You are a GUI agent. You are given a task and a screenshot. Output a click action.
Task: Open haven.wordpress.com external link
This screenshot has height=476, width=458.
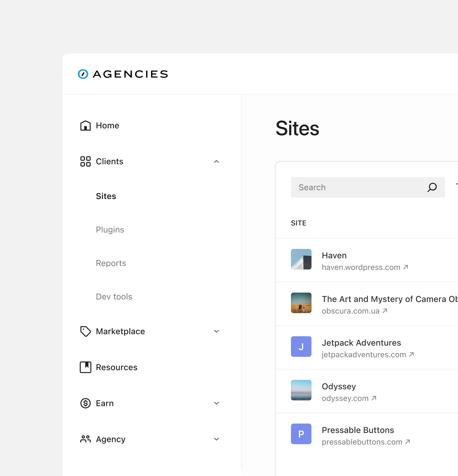(365, 267)
